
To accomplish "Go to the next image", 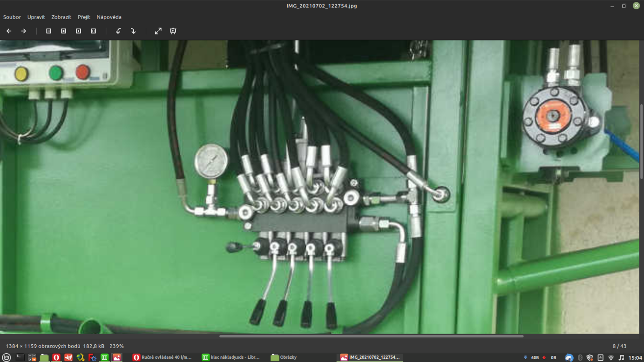I will pyautogui.click(x=24, y=31).
